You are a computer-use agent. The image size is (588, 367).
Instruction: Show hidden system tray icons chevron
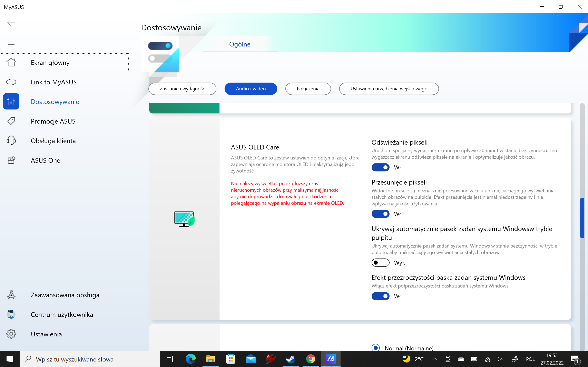[435, 359]
